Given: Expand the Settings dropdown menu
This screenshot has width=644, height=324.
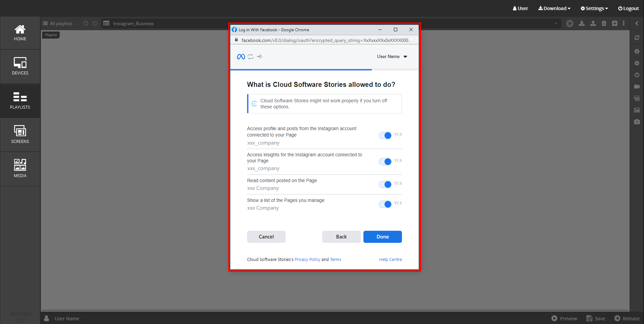Looking at the screenshot, I should pyautogui.click(x=594, y=8).
